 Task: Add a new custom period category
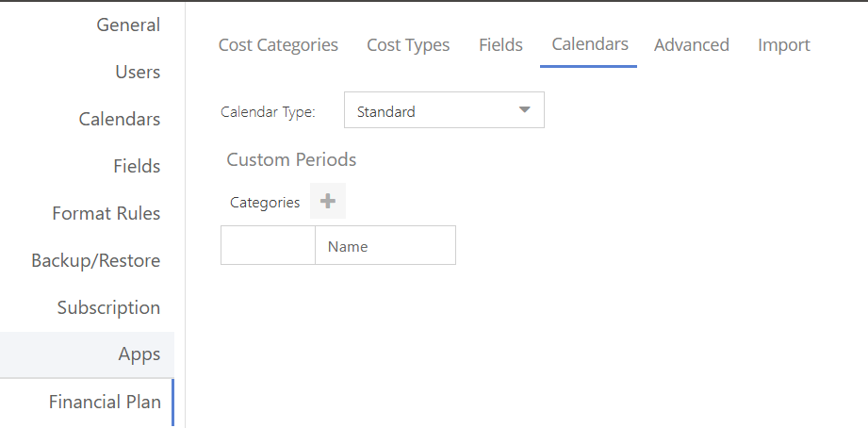coord(328,201)
